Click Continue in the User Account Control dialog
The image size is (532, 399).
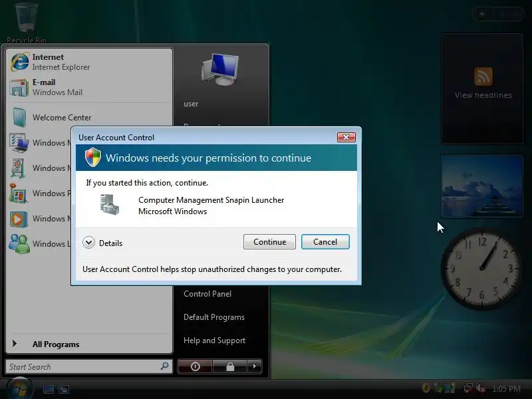[x=269, y=242]
